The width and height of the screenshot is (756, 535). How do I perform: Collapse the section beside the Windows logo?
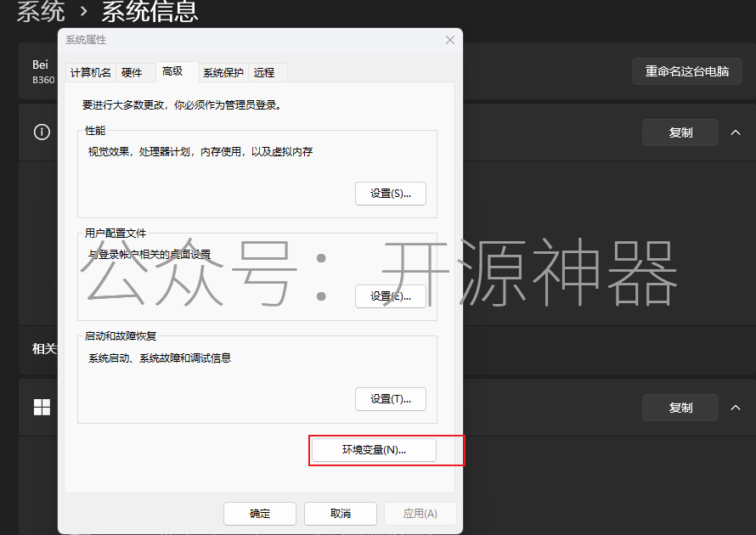click(x=736, y=408)
